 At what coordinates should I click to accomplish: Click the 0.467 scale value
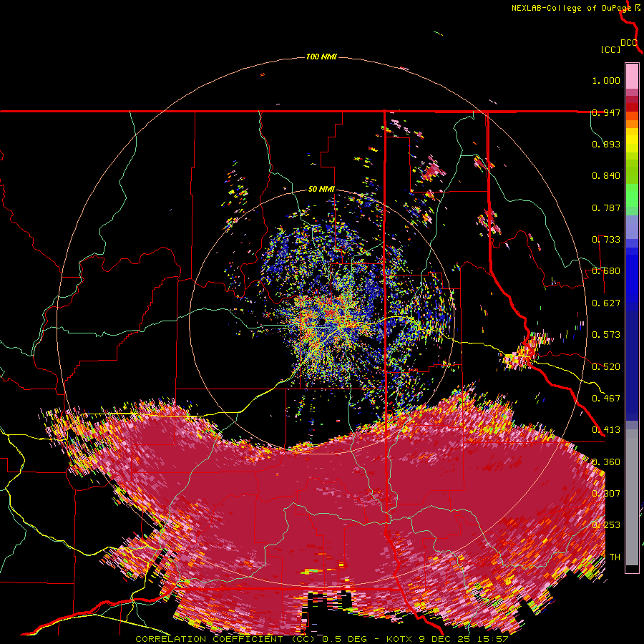point(606,399)
